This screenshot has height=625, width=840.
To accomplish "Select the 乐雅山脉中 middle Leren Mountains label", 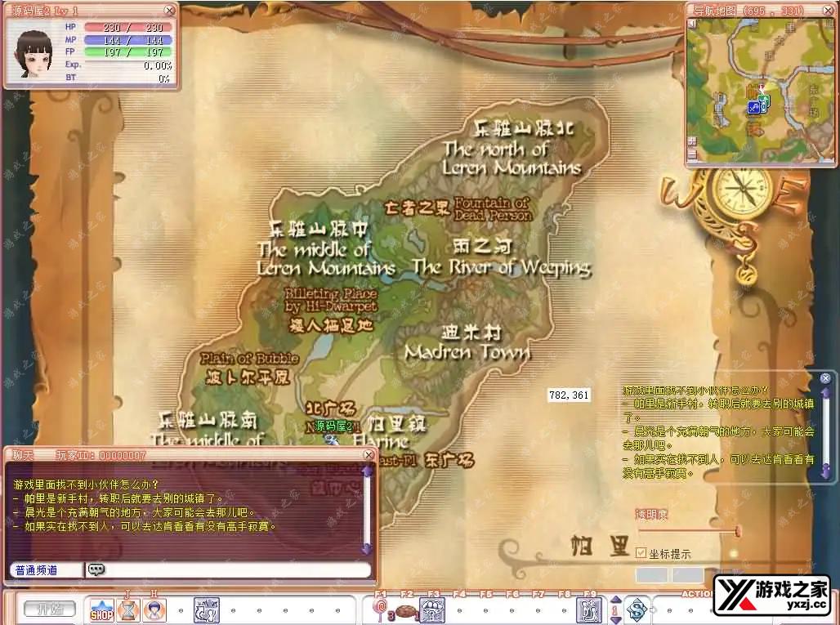I will (326, 248).
